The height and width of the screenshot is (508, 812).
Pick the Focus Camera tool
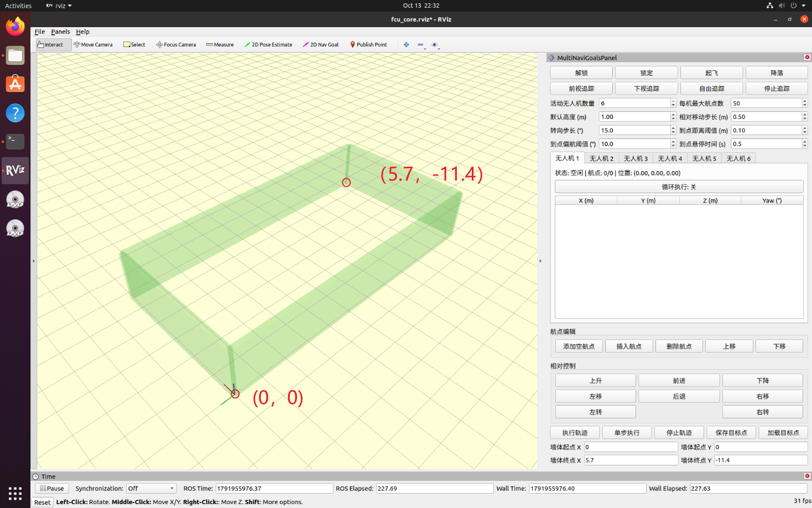176,45
